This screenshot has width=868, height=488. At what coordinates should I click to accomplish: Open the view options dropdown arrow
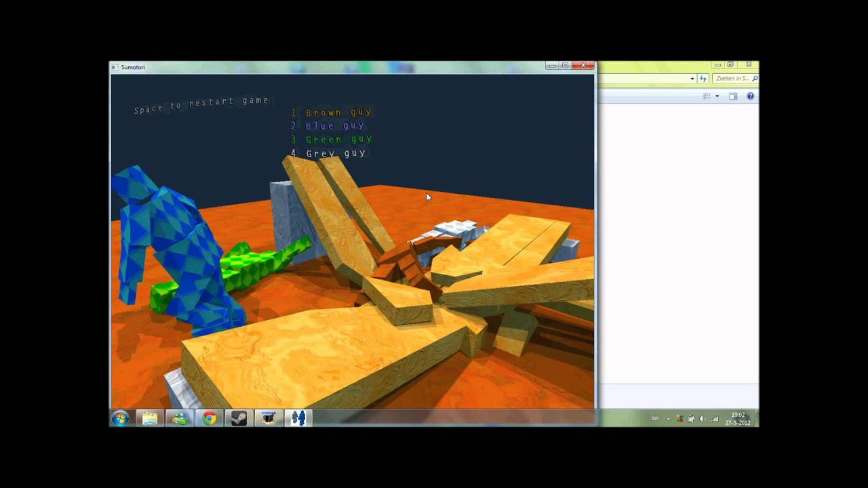[x=717, y=96]
